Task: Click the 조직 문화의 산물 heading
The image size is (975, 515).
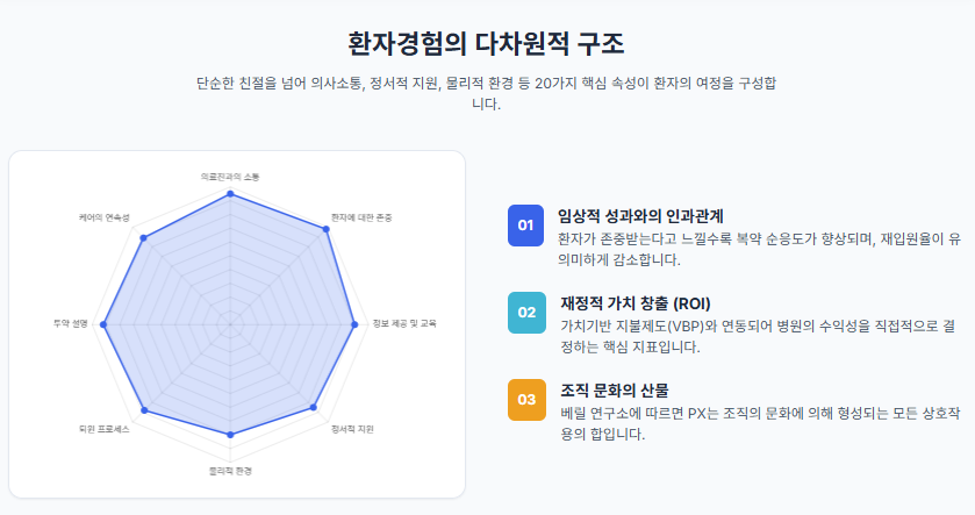Action: pos(614,390)
